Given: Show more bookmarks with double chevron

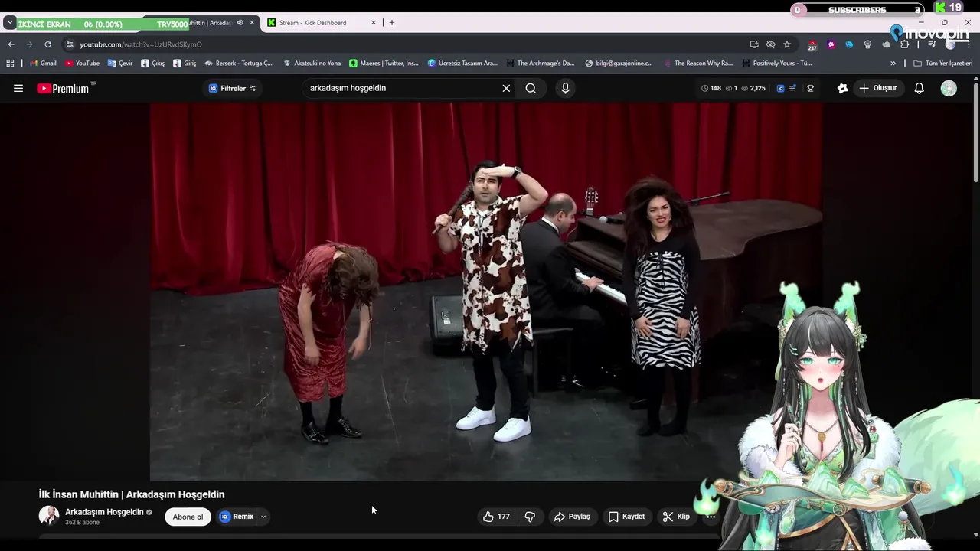Looking at the screenshot, I should pyautogui.click(x=893, y=64).
